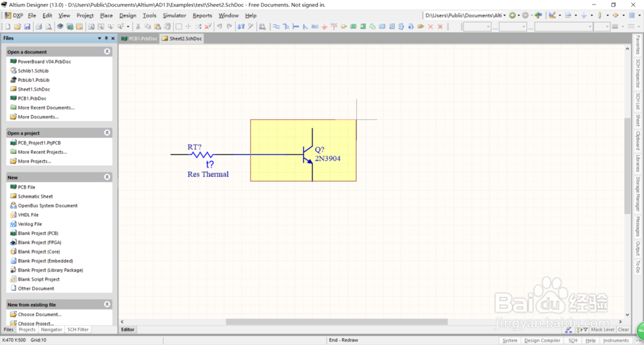Open the Design menu
Viewport: 644px width, 345px height.
coord(128,15)
